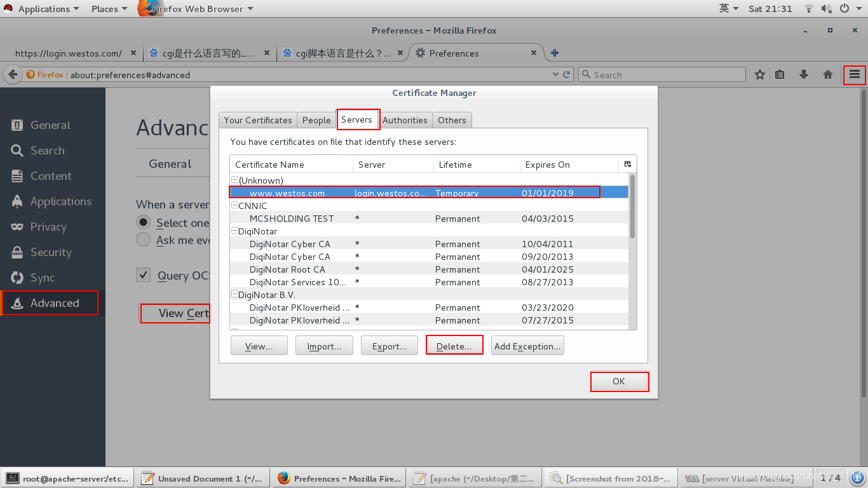This screenshot has width=868, height=488.
Task: Switch to the Authorities tab
Action: tap(405, 120)
